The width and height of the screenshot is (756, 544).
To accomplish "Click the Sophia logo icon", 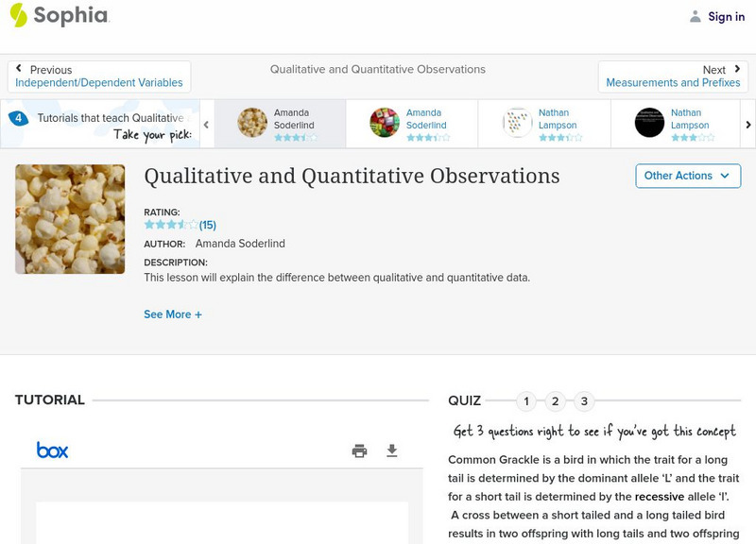I will [x=19, y=15].
